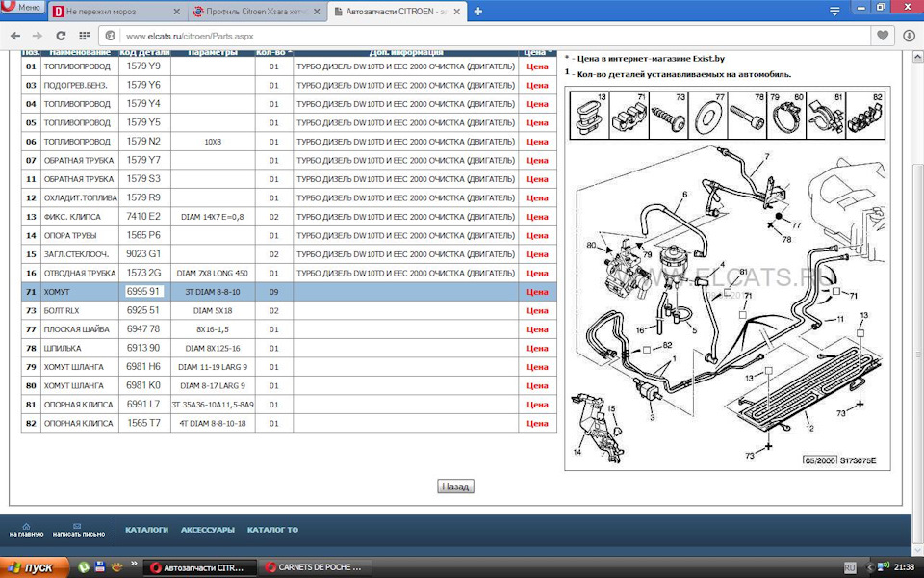
Task: Click 'ОТВОДНАЯ ТРУБКА' row name
Action: pos(80,273)
